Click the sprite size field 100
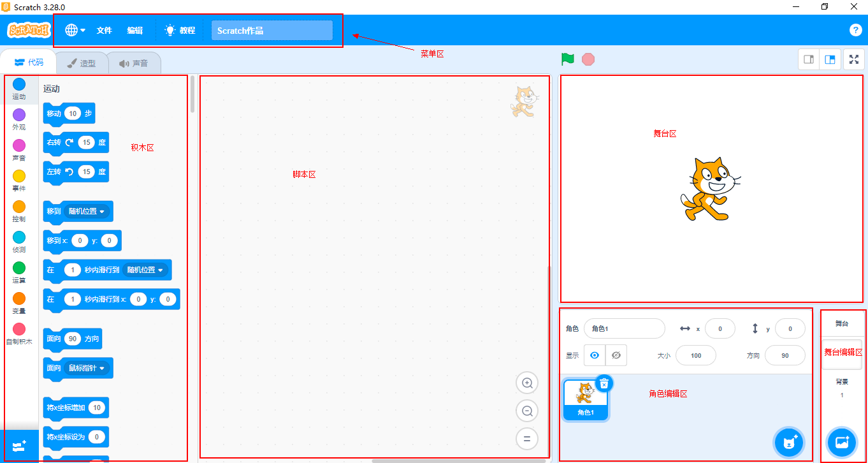The width and height of the screenshot is (868, 463). pos(696,355)
